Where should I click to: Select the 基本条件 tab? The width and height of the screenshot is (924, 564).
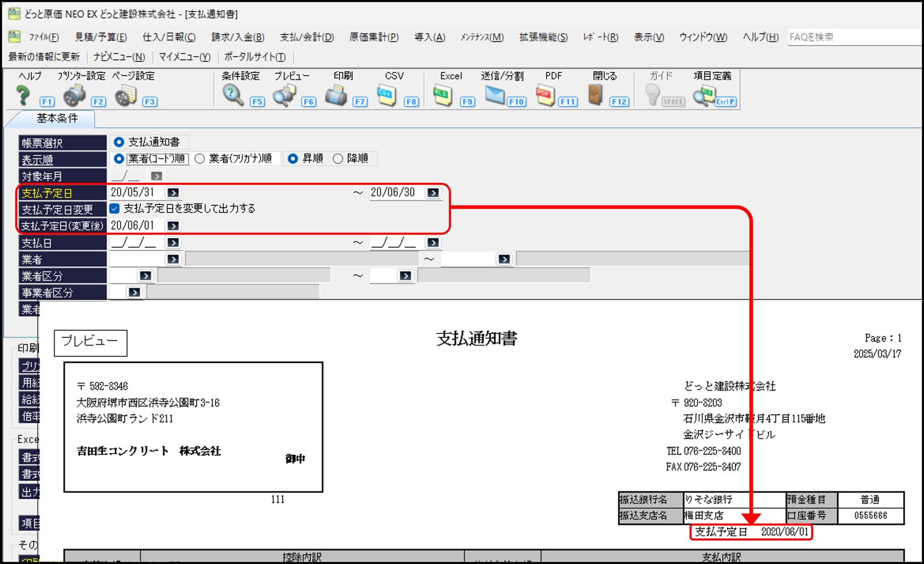coord(57,118)
